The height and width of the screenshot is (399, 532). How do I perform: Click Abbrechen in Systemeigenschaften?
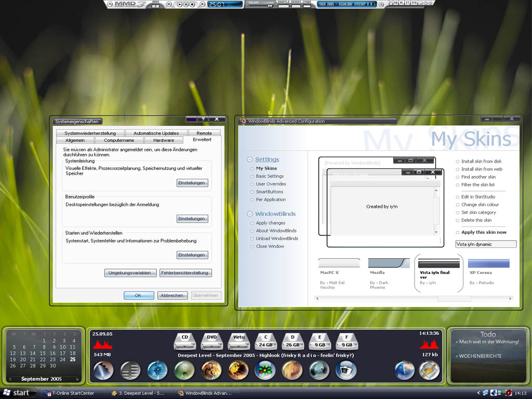click(x=172, y=296)
